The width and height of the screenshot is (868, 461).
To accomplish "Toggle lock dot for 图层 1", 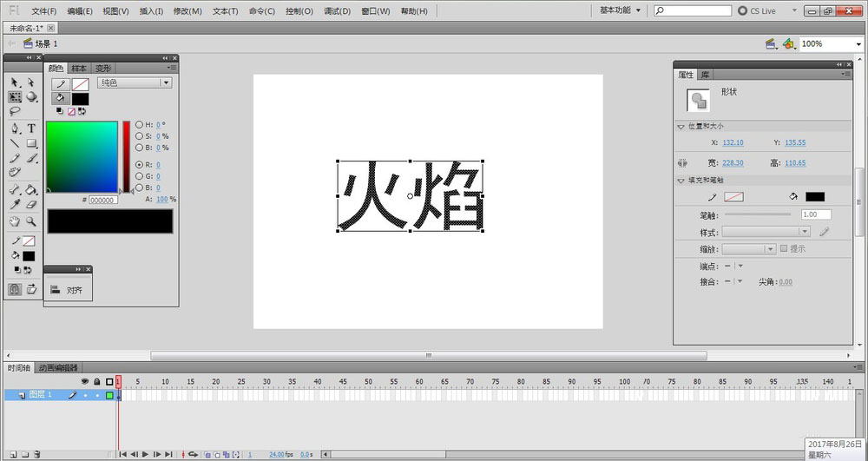I will click(97, 395).
